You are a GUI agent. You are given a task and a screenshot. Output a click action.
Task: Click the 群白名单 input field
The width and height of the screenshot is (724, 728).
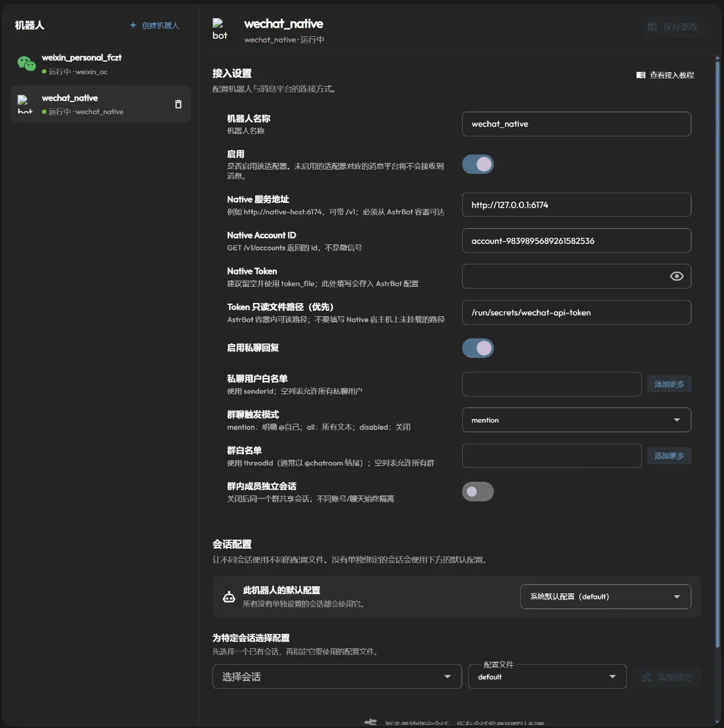click(x=551, y=456)
